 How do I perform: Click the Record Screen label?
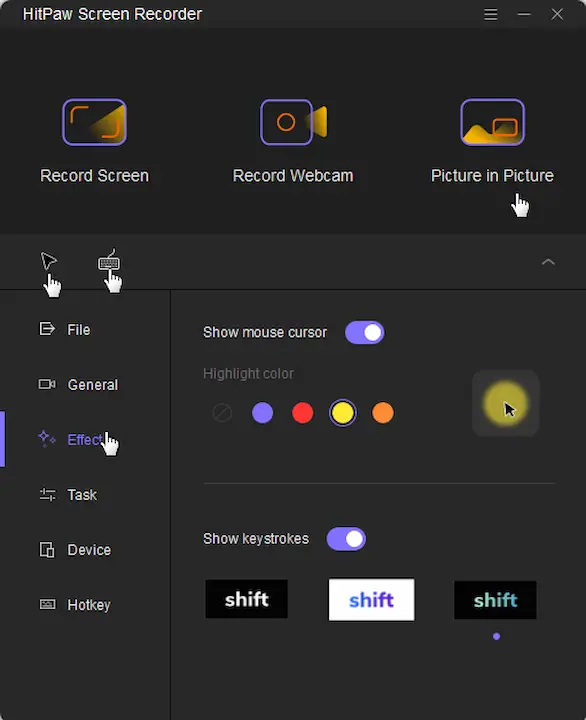coord(95,176)
